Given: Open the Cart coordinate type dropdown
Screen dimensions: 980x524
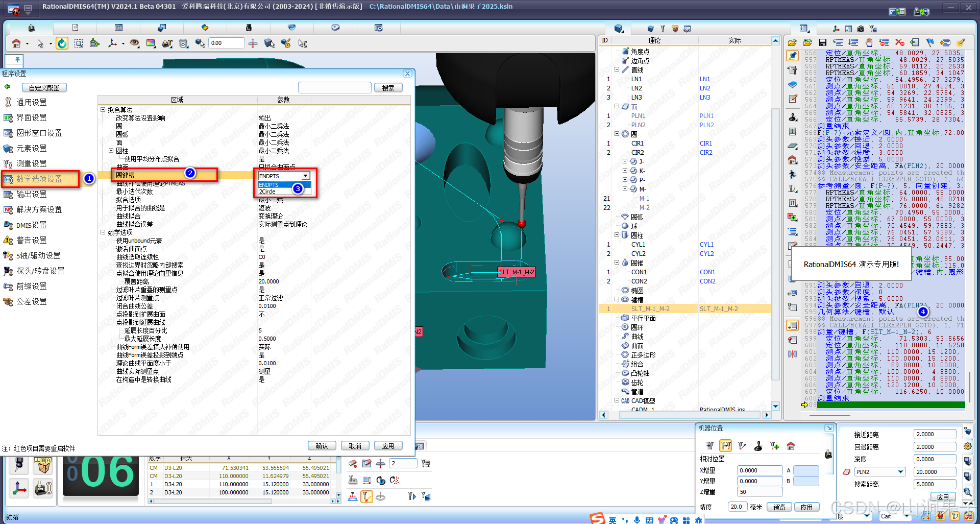Looking at the screenshot, I should (x=895, y=516).
